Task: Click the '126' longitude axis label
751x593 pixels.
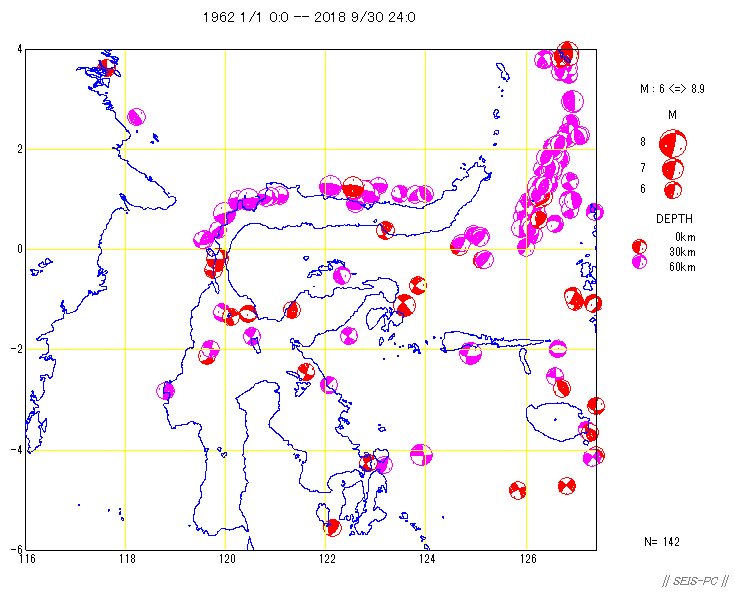Action: (x=528, y=559)
